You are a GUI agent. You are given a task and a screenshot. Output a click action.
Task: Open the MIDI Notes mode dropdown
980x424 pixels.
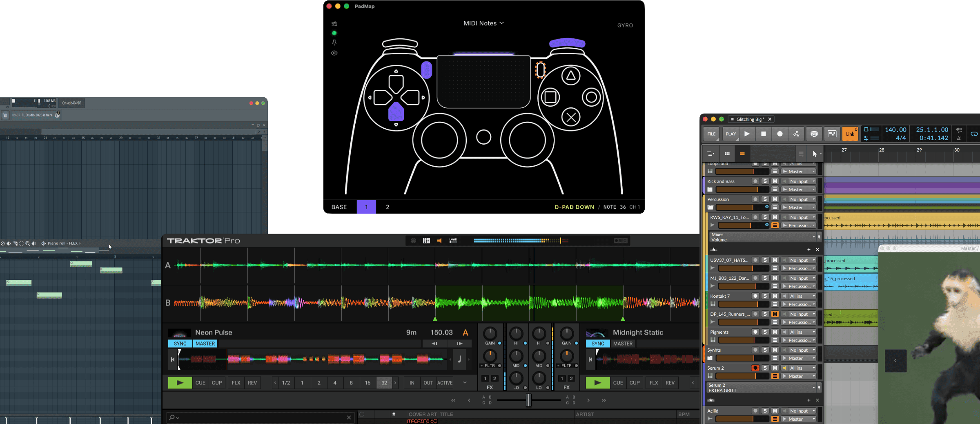(483, 23)
